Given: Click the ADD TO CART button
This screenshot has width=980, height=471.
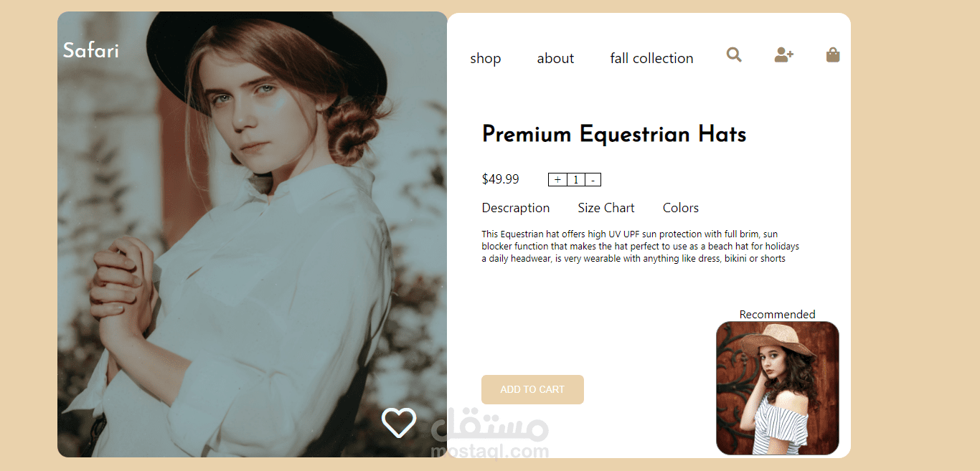Looking at the screenshot, I should tap(532, 389).
